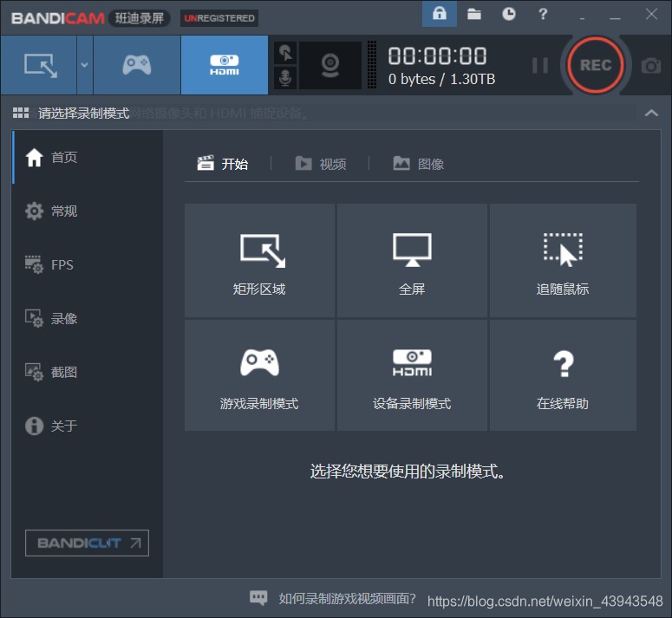Toggle the microphone recording icon

(x=285, y=77)
